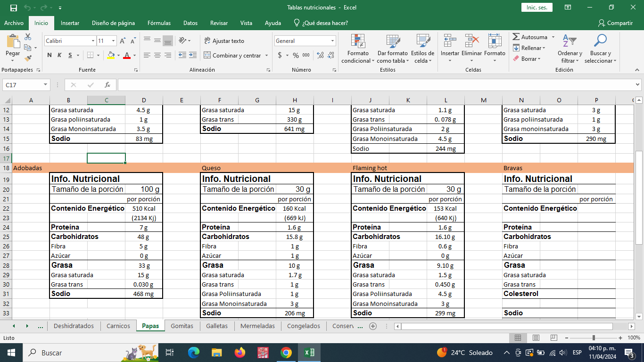
Task: Click the add new sheet plus icon
Action: click(373, 326)
